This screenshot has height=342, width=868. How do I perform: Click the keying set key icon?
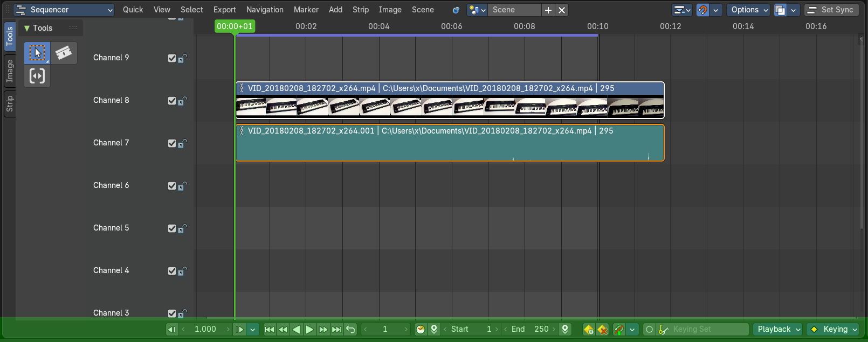click(x=663, y=329)
